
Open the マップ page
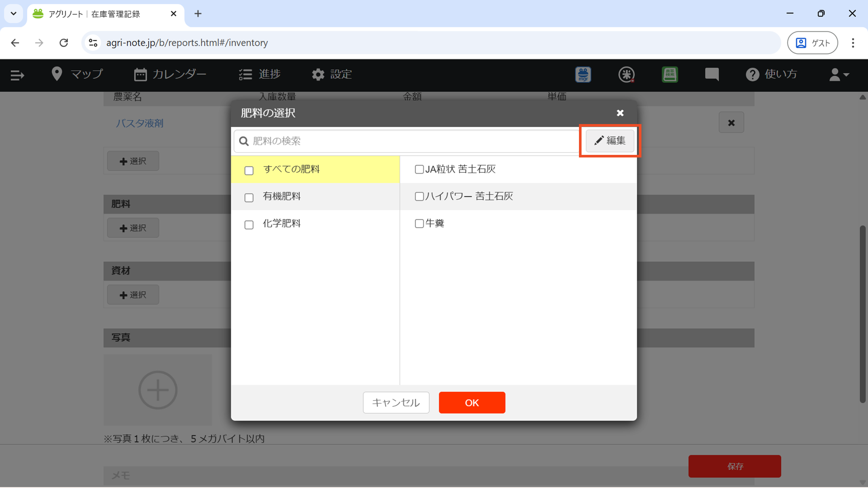coord(77,74)
